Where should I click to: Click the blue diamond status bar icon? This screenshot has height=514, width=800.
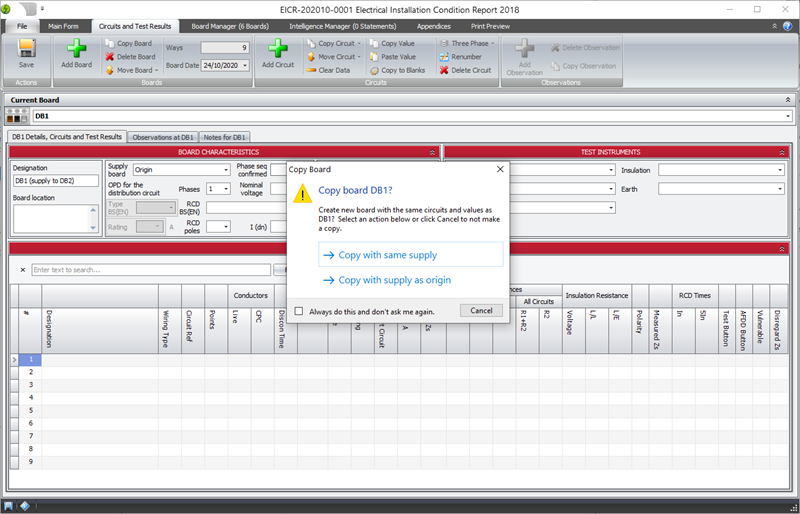point(24,506)
